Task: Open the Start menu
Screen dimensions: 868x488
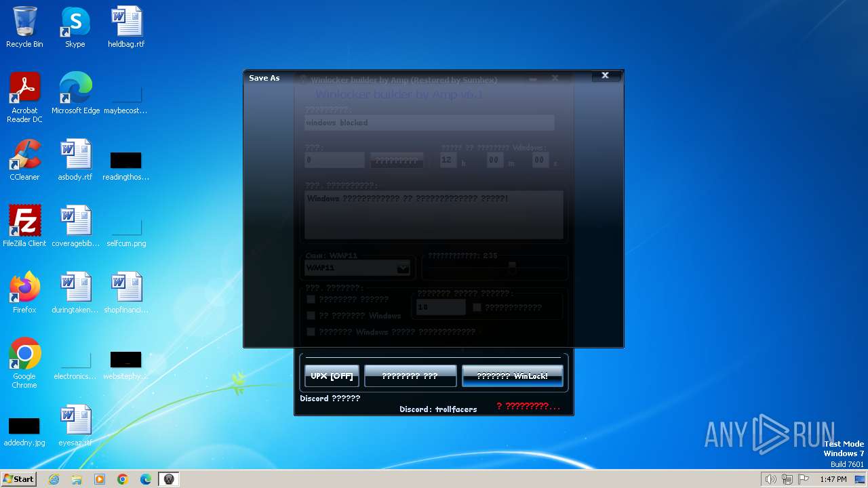Action: (x=19, y=479)
